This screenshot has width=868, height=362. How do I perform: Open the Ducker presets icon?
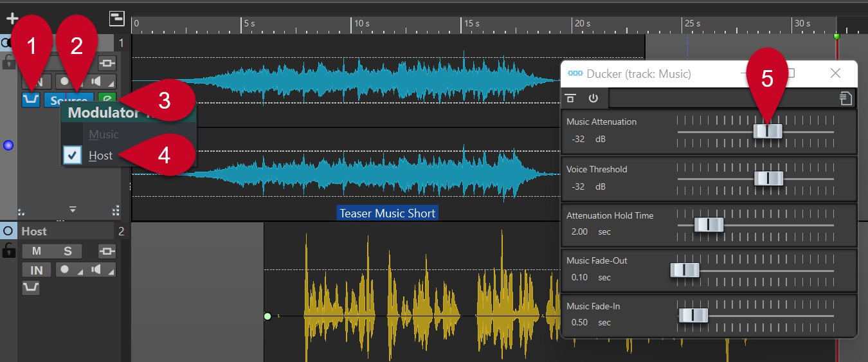click(846, 98)
